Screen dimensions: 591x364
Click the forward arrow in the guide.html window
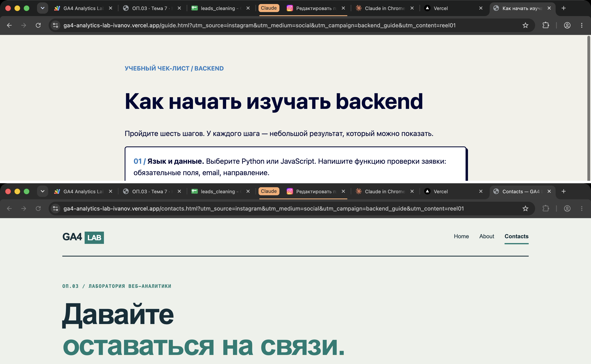coord(24,25)
